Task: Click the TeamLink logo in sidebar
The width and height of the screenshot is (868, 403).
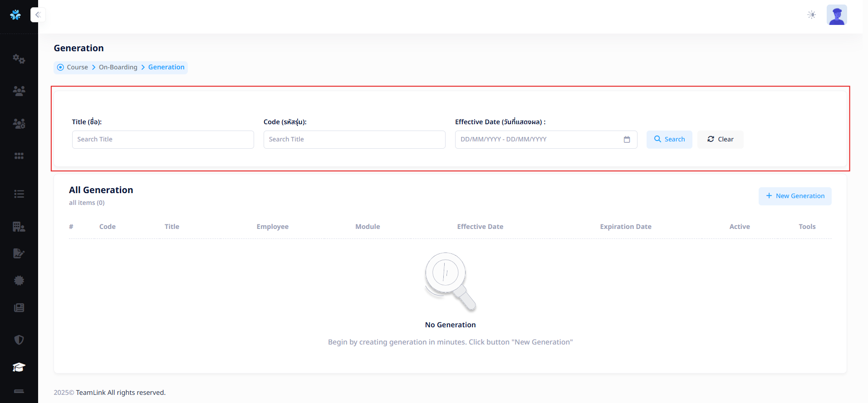Action: point(15,15)
